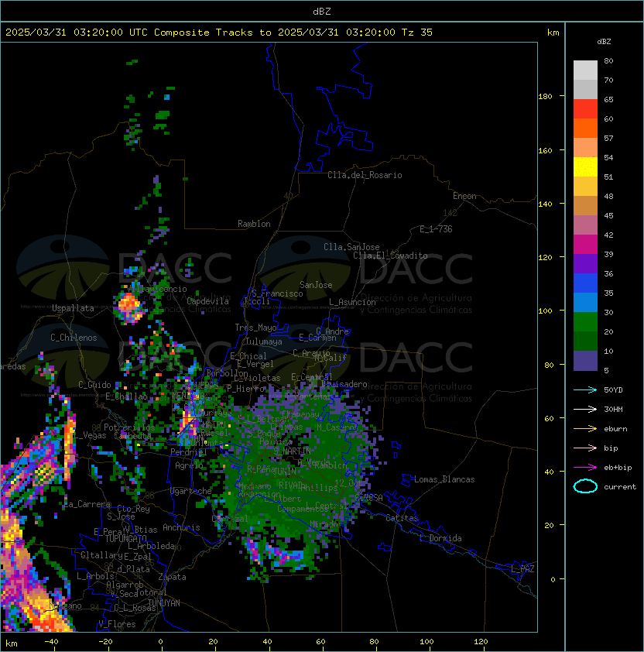Pick the dark orange swatch below red
This screenshot has height=652, width=644.
[x=585, y=128]
